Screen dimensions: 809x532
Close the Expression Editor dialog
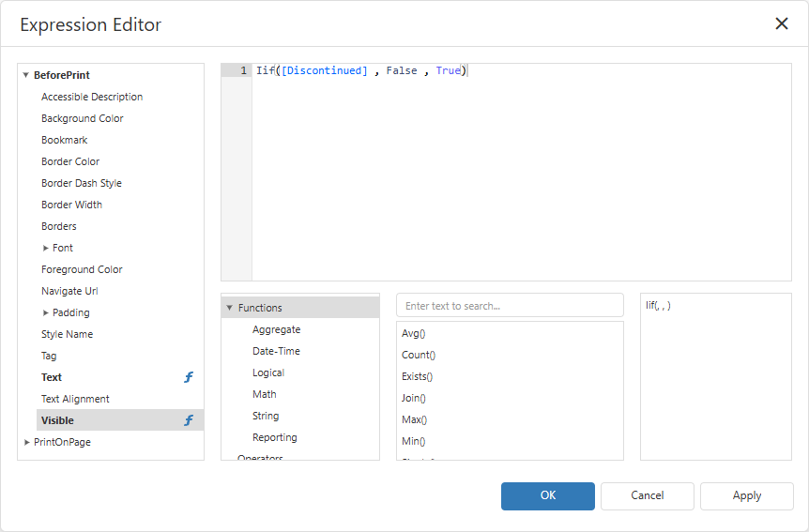(782, 23)
